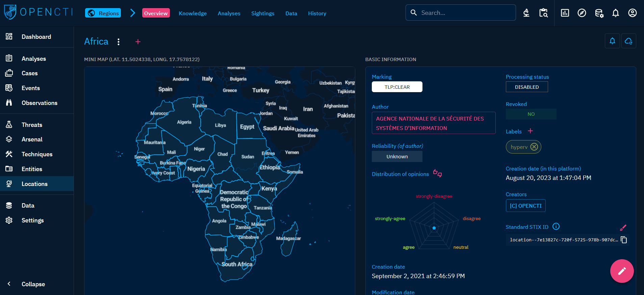Toggle the Africa subscription bell button

612,41
